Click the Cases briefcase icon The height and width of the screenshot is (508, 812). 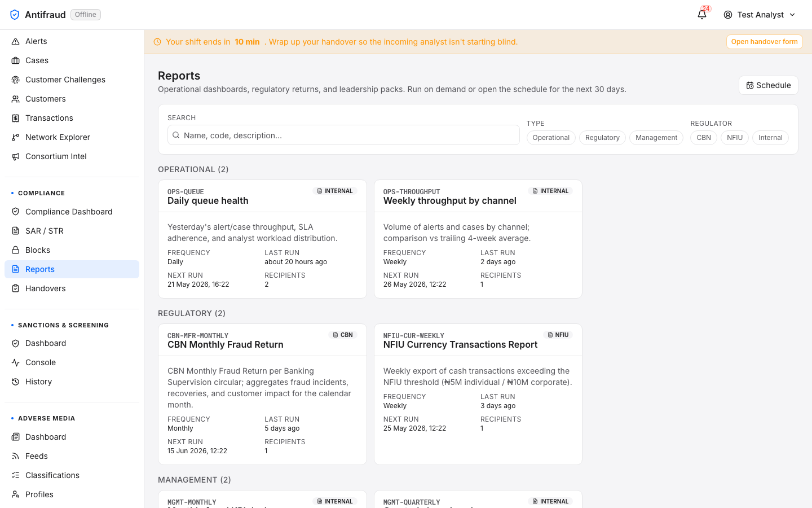[16, 60]
